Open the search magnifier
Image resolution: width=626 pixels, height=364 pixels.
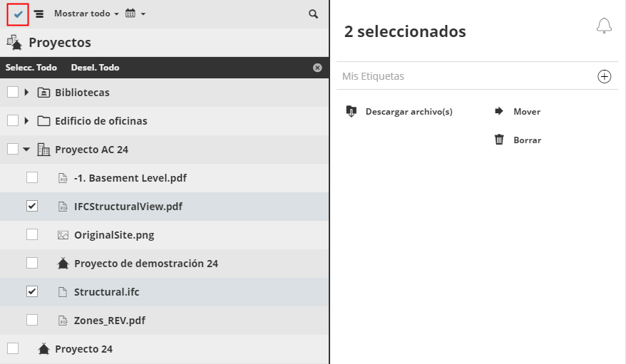[x=314, y=14]
